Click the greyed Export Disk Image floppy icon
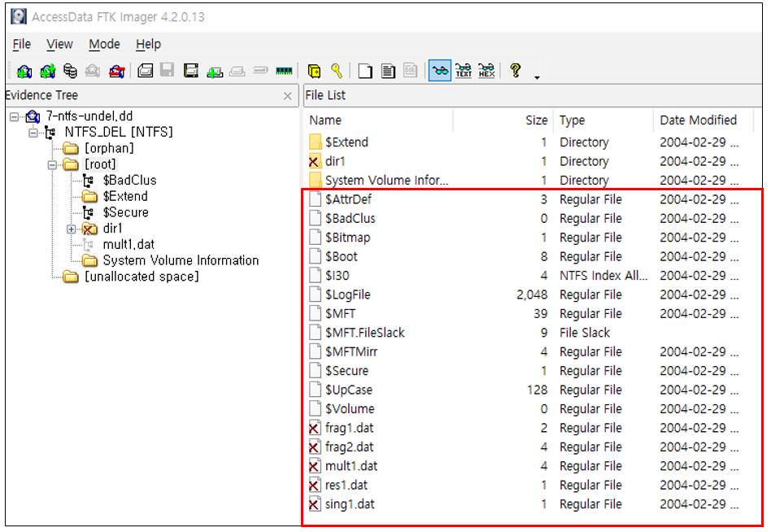This screenshot has width=771, height=532. 168,71
